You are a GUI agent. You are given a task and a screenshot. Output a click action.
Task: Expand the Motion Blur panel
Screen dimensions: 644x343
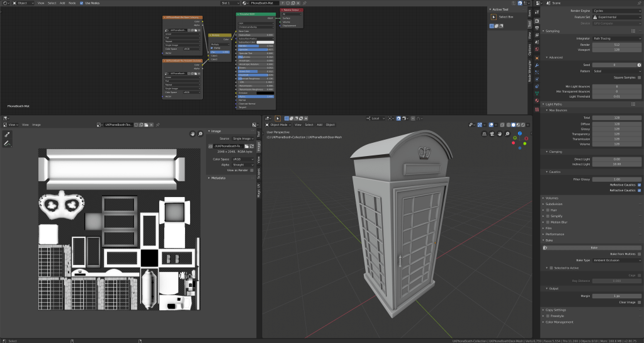tap(558, 222)
